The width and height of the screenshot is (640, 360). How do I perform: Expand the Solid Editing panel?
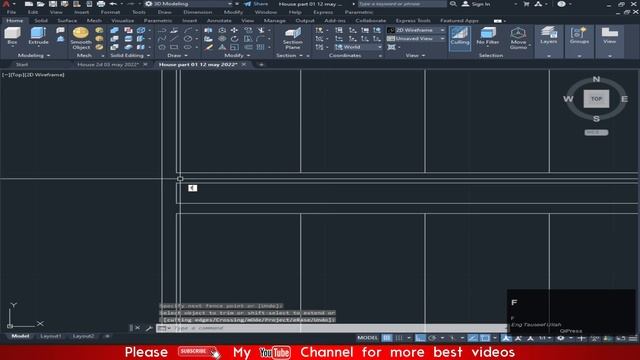(130, 56)
